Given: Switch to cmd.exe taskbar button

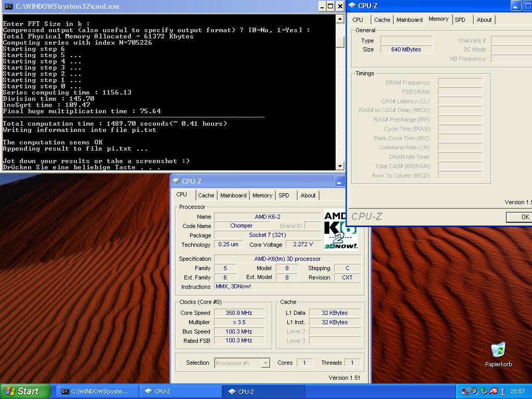Looking at the screenshot, I should tap(97, 391).
